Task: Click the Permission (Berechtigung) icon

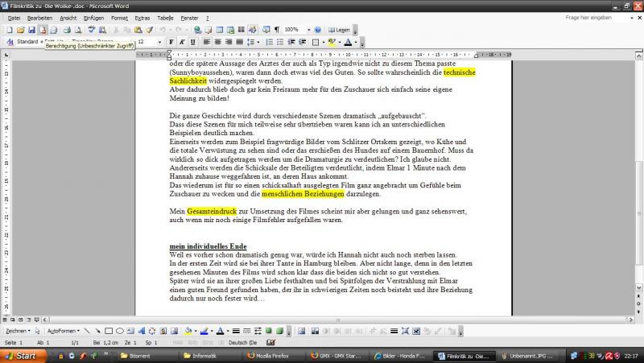Action: [43, 30]
